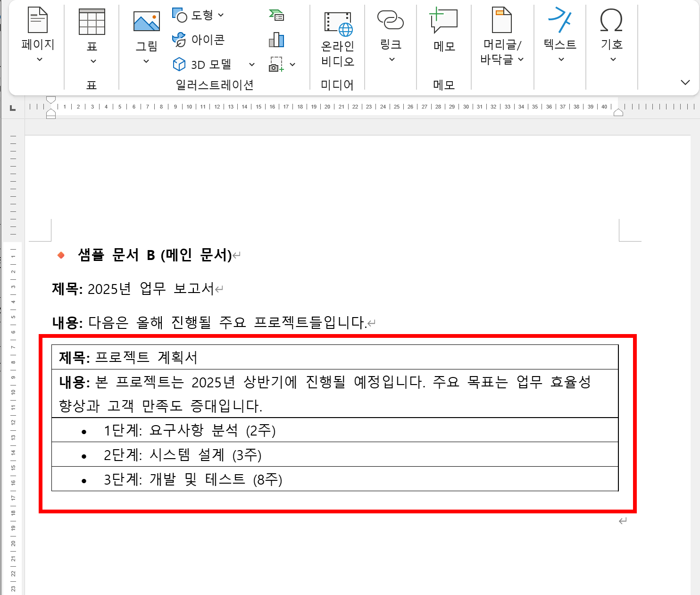Image resolution: width=700 pixels, height=595 pixels.
Task: Insert a chart icon
Action: pos(276,40)
